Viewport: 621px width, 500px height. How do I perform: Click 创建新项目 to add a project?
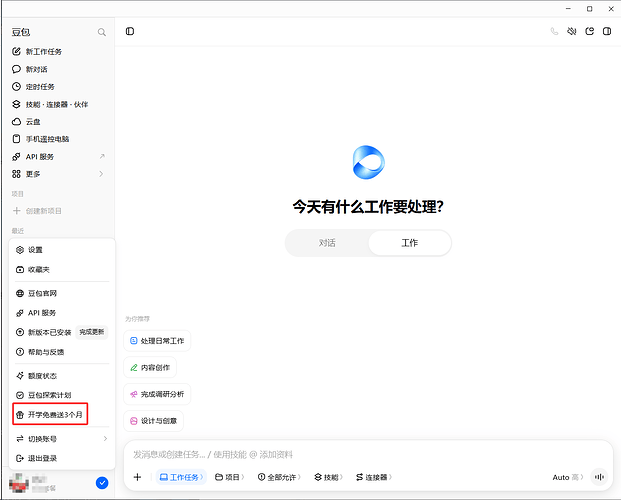[37, 211]
